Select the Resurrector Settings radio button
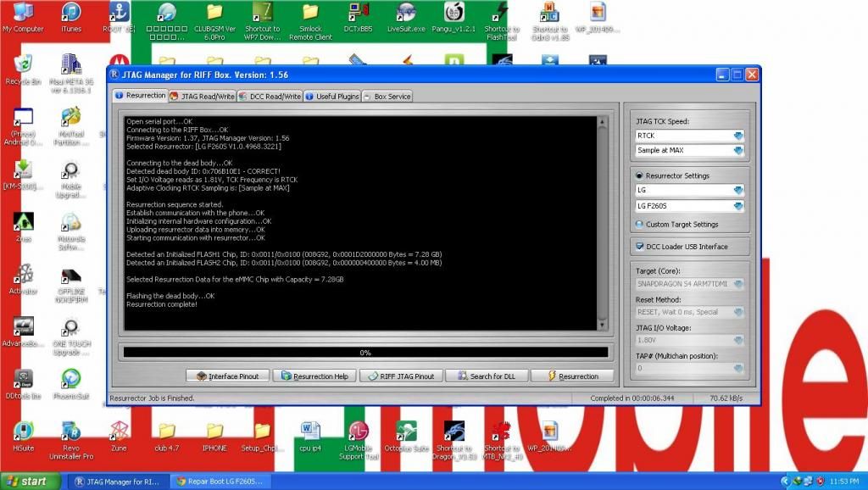Screen dimensions: 868x490 pyautogui.click(x=639, y=175)
